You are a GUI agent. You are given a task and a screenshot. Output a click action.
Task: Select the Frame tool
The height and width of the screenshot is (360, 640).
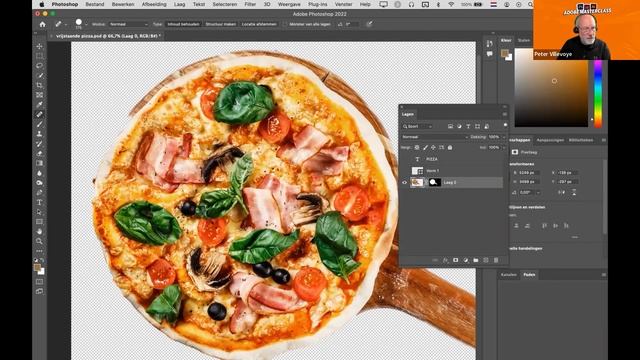pos(40,95)
